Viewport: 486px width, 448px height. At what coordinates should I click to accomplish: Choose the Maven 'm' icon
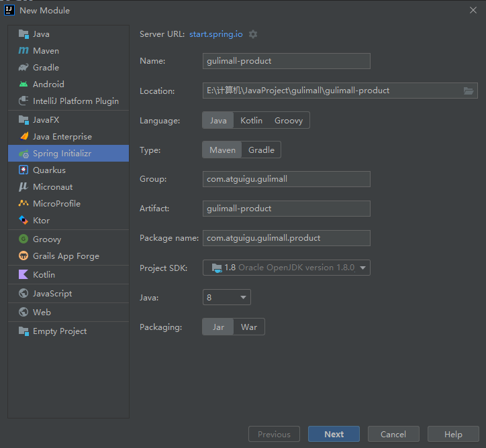point(23,50)
